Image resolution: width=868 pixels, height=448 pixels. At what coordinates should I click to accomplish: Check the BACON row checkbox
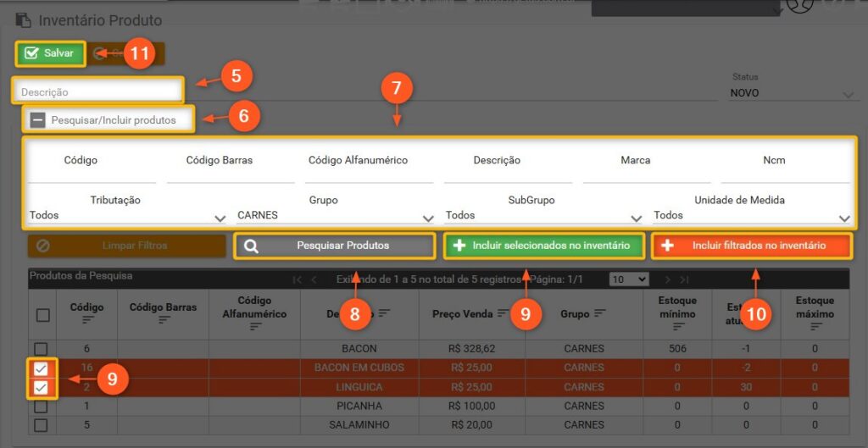point(41,349)
